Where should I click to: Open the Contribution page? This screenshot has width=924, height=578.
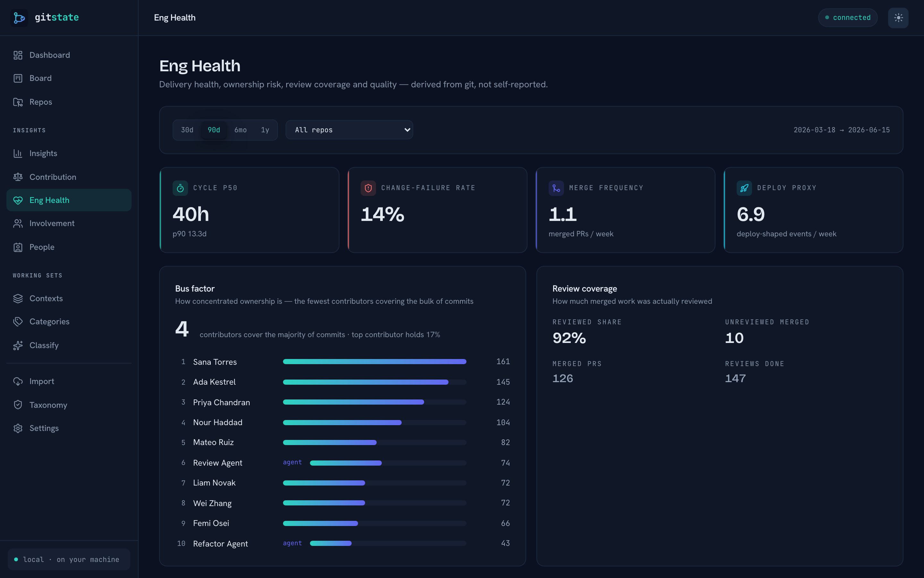pyautogui.click(x=69, y=177)
